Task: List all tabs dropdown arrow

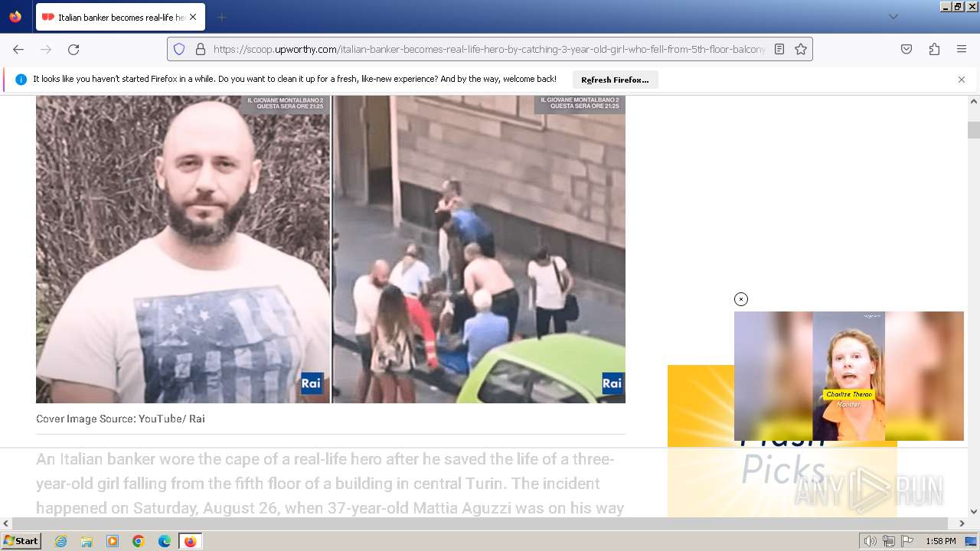Action: click(893, 17)
